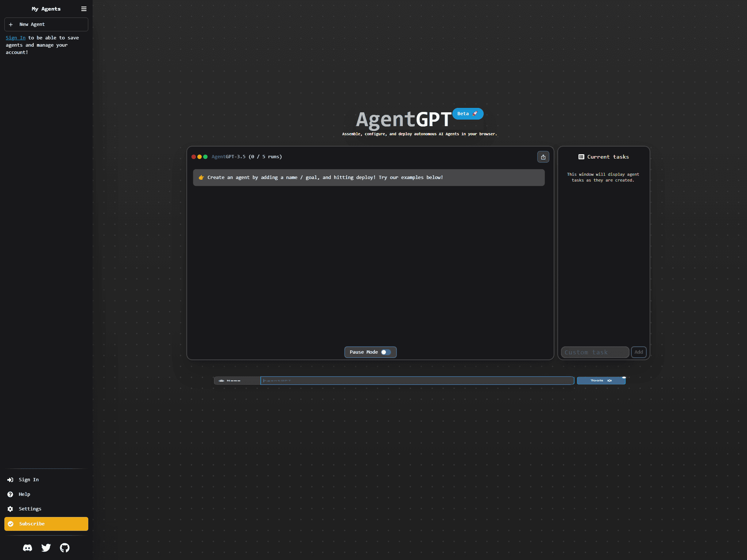Screen dimensions: 747x560
Task: Open the GitHub link icon
Action: [x=65, y=548]
